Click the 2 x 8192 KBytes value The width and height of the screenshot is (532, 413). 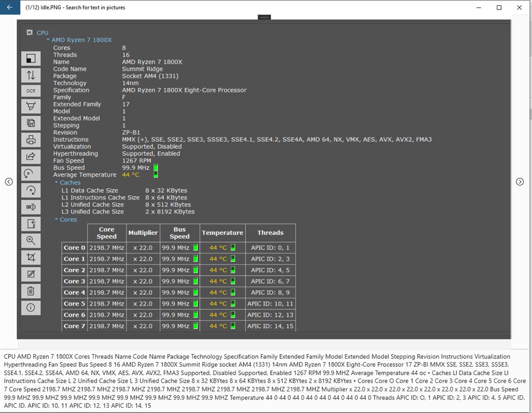(170, 211)
